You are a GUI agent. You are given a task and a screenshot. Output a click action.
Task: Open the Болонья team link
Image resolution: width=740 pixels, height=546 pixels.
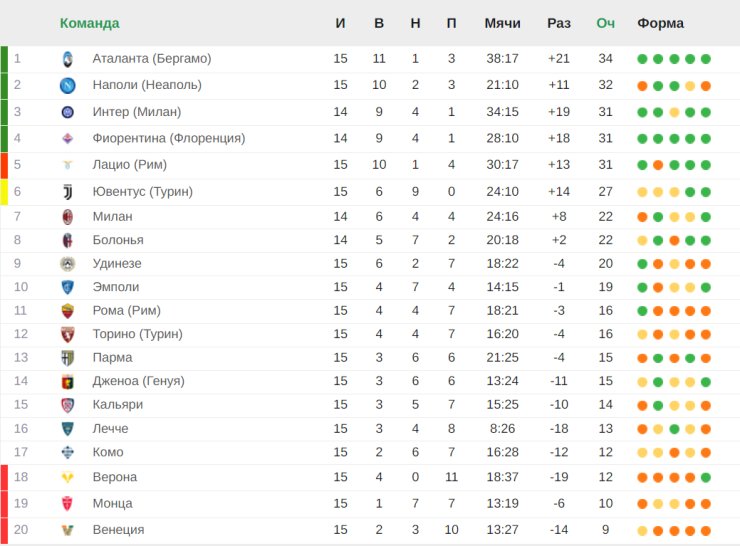(x=118, y=240)
